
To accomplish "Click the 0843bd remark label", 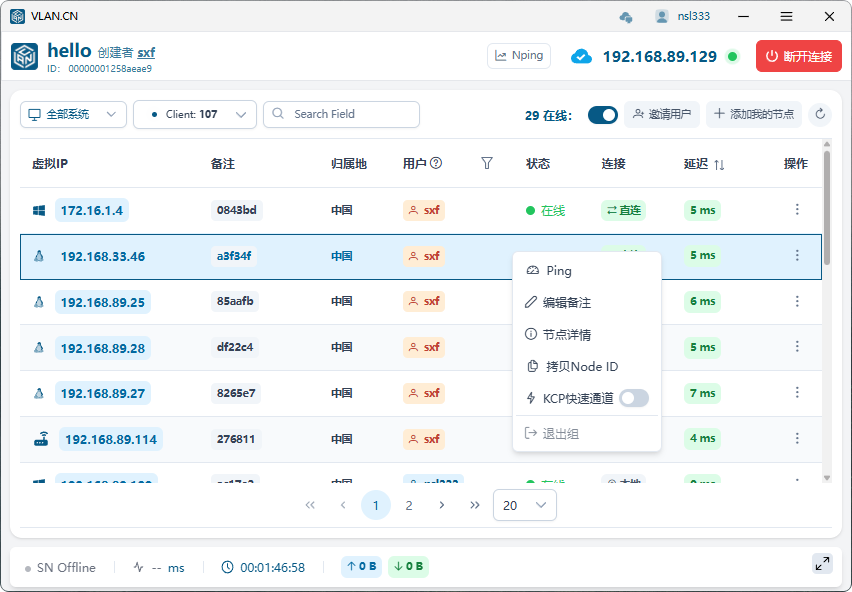I will coord(236,210).
